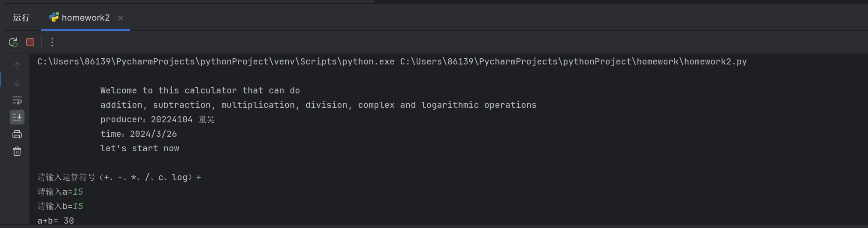868x228 pixels.
Task: Click the up arrow in console sidebar
Action: [x=17, y=66]
